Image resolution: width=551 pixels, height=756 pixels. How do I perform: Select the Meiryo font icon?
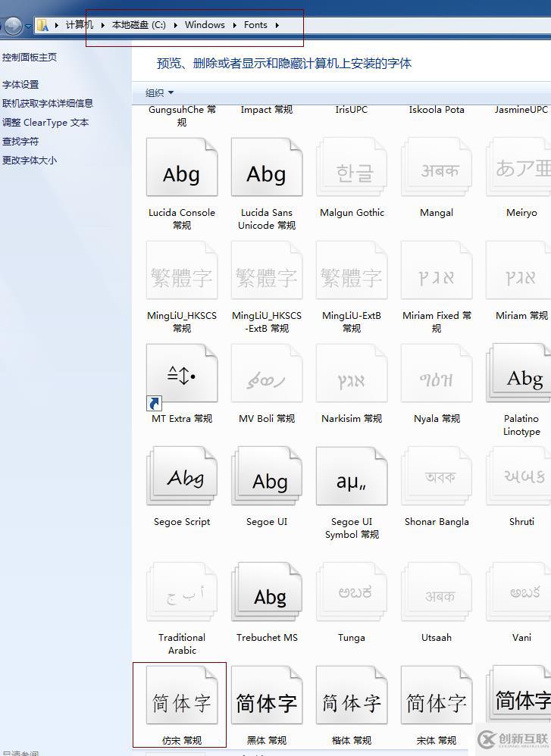pyautogui.click(x=518, y=167)
